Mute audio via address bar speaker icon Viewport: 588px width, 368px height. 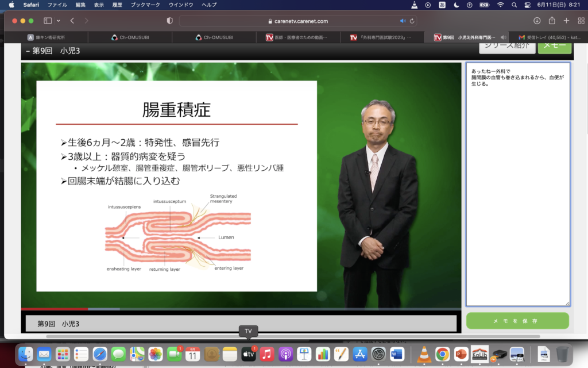403,21
